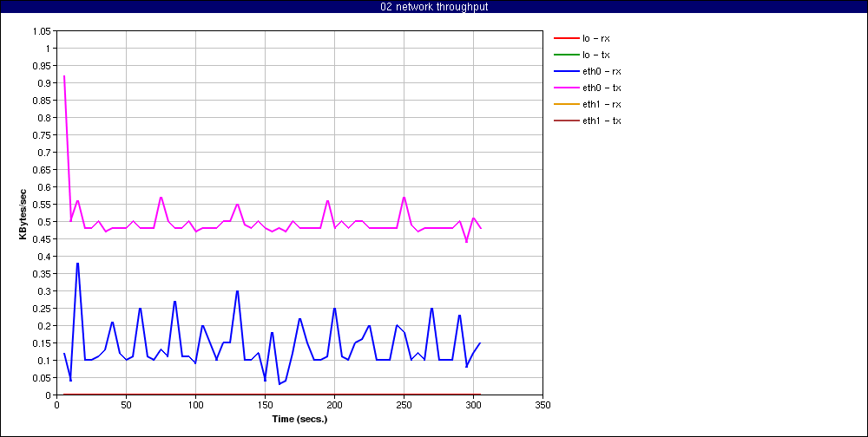
Task: Click the y-axis tick label '0.9'
Action: [x=43, y=83]
